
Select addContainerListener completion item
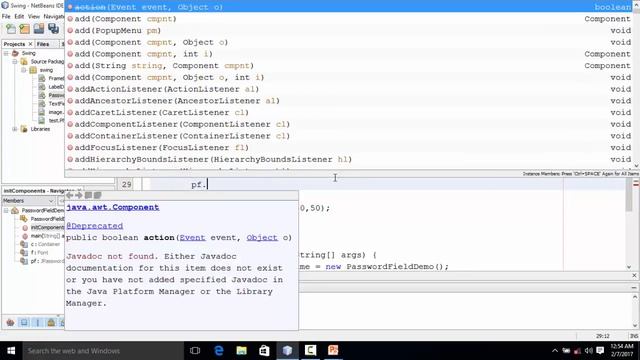pyautogui.click(x=349, y=136)
